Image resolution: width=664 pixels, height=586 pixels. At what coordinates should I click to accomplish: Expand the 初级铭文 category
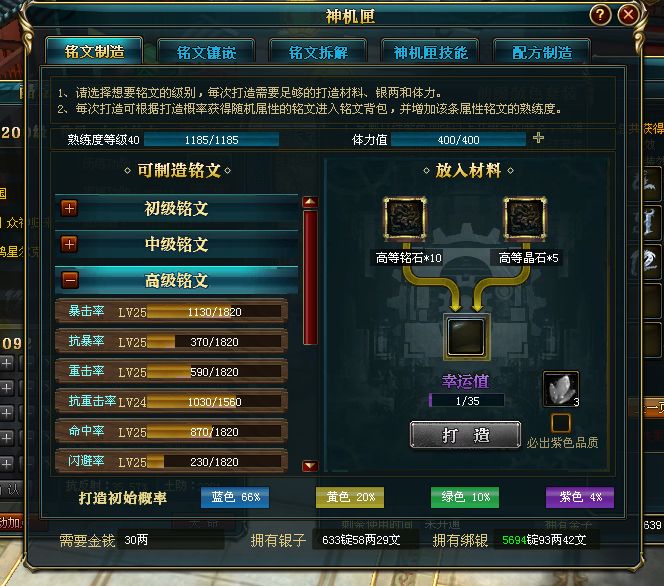(x=69, y=208)
